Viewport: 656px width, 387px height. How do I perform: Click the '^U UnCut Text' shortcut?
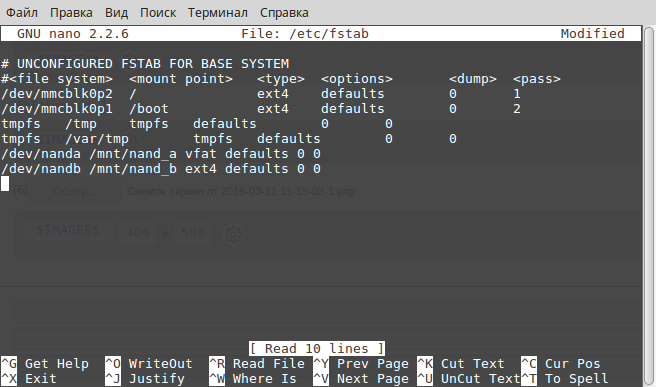point(469,379)
